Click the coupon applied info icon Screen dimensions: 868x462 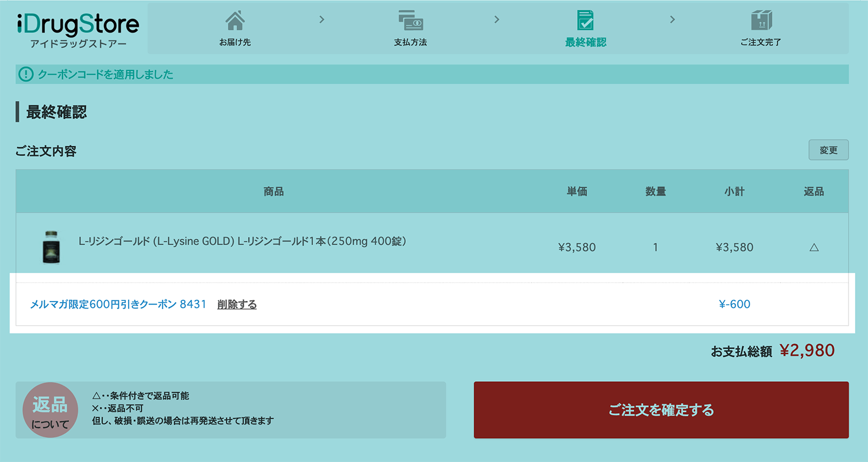(x=25, y=74)
